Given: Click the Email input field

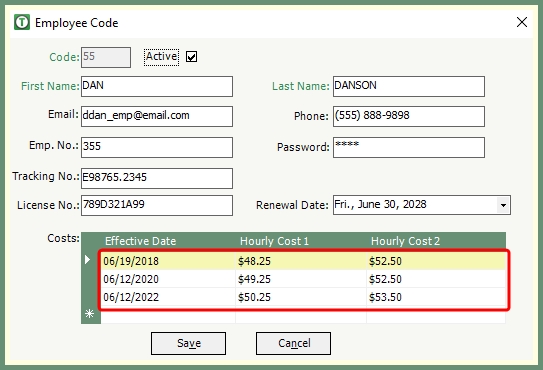Looking at the screenshot, I should pyautogui.click(x=157, y=116).
